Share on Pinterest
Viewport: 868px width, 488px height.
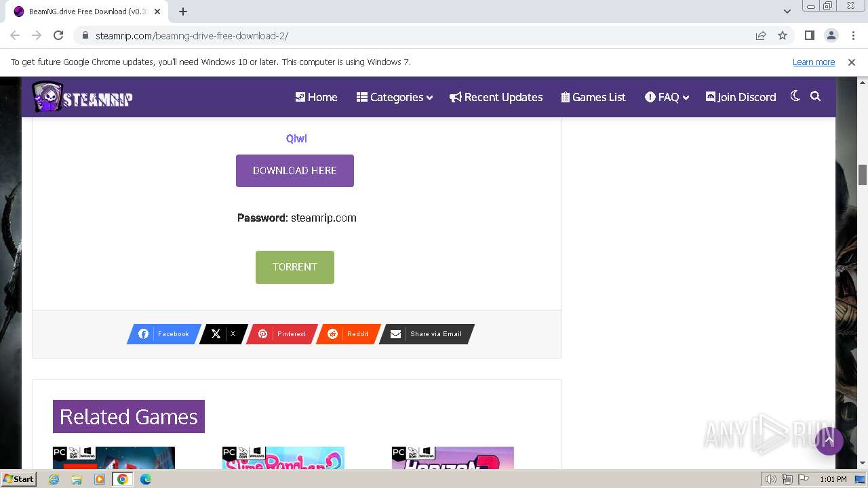[x=281, y=334]
